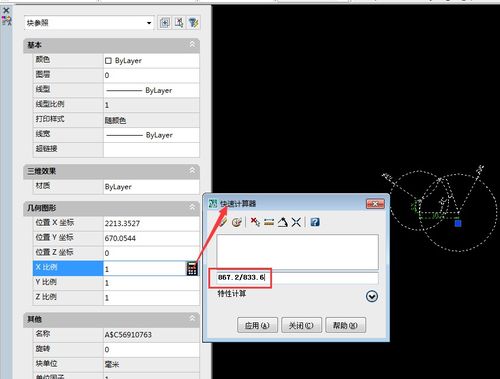500x379 pixels.
Task: Click the 应用(A) button
Action: tap(257, 325)
